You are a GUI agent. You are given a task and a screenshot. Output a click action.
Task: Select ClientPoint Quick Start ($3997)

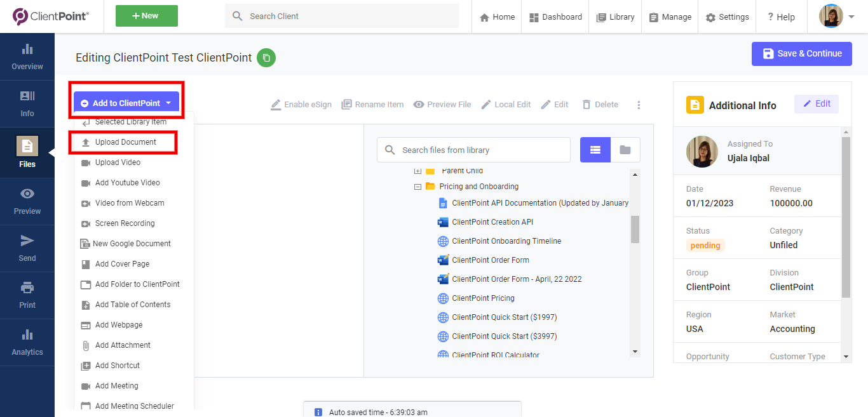(497, 336)
